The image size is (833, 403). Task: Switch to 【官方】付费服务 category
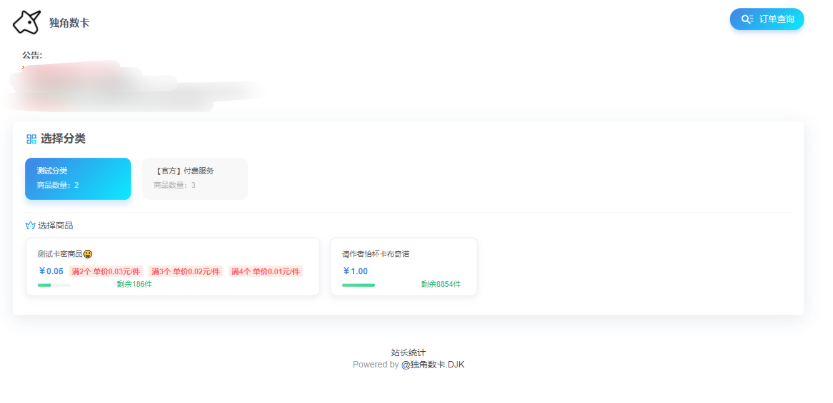coord(194,178)
